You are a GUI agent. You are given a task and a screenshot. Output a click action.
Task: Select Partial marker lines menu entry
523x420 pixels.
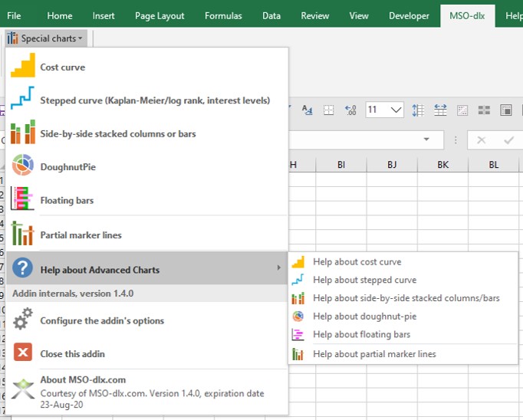point(146,234)
